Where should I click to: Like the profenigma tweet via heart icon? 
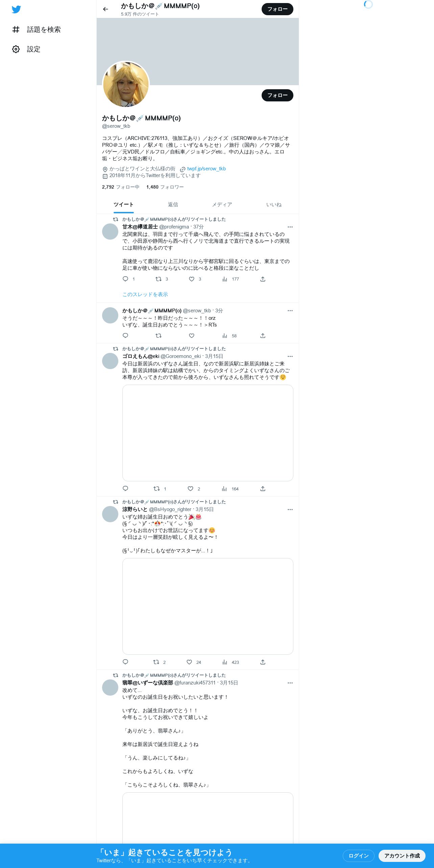point(192,279)
